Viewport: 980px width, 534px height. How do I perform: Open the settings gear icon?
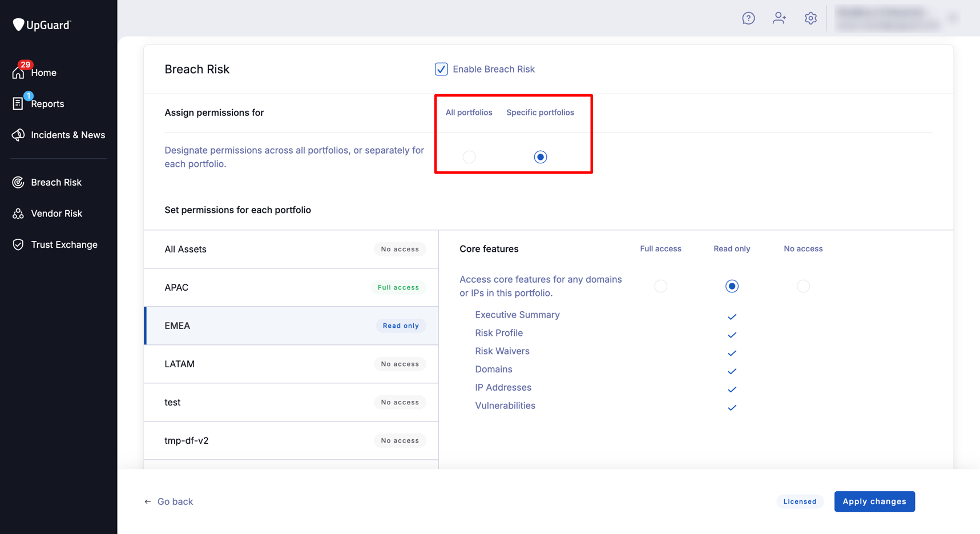810,18
